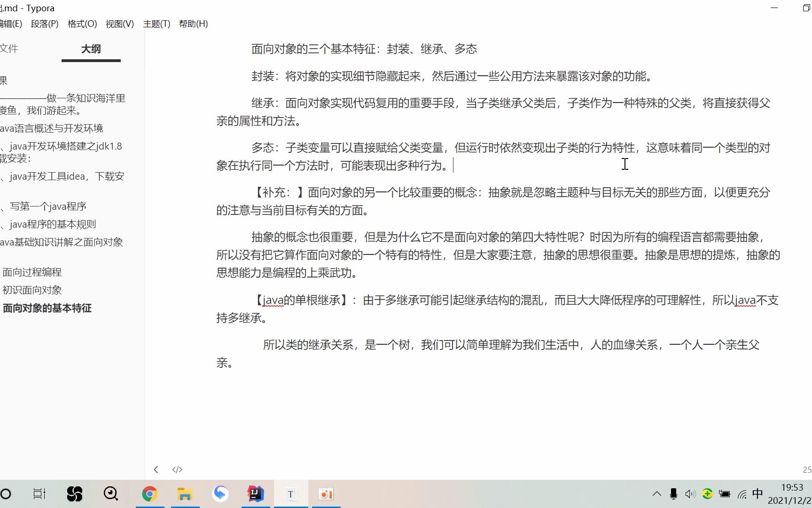Open the 主题(T) menu
This screenshot has width=812, height=508.
tap(156, 24)
